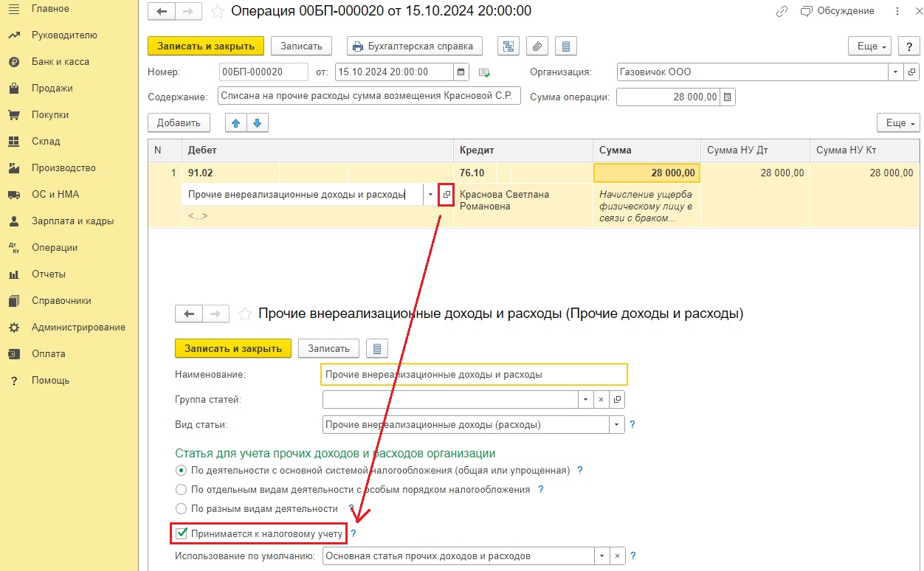Open the Администрирование section
924x571 pixels.
click(x=78, y=327)
